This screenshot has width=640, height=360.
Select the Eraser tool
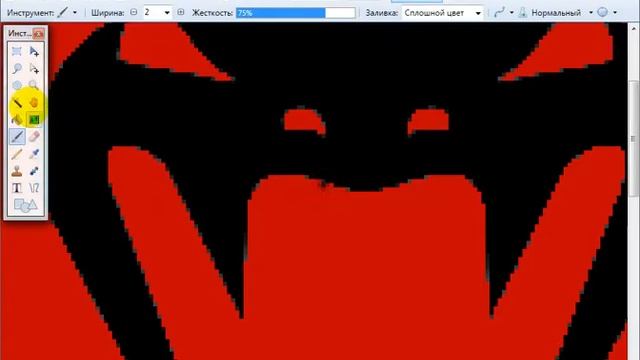click(x=34, y=137)
